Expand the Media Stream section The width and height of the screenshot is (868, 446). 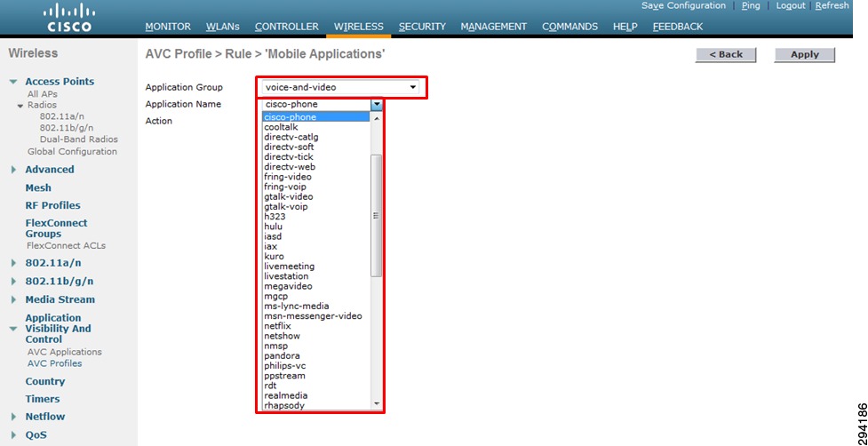[x=14, y=300]
